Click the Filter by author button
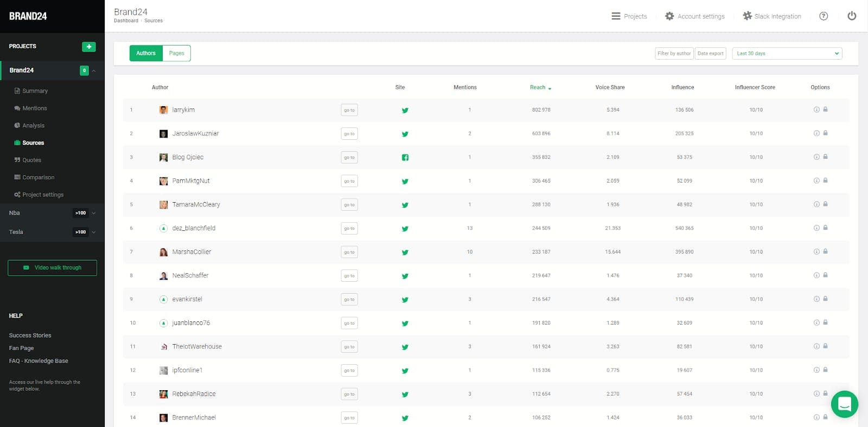Screen dimensions: 868x427 [674, 54]
